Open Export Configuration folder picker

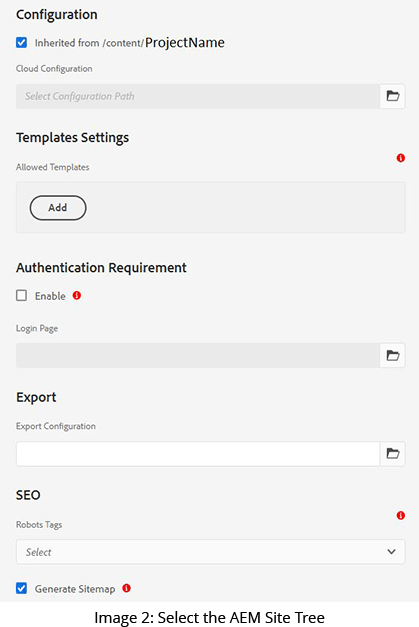click(393, 453)
